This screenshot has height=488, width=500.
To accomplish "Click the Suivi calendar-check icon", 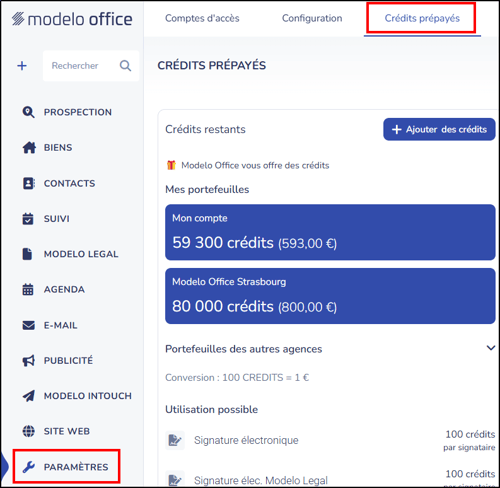I will coord(28,219).
